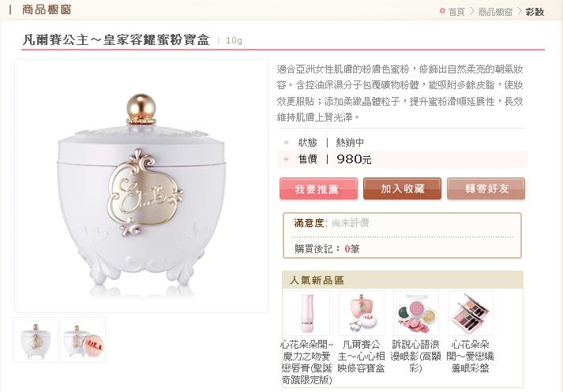Open the eyeshadow palette product image
The image size is (563, 392).
(x=471, y=313)
